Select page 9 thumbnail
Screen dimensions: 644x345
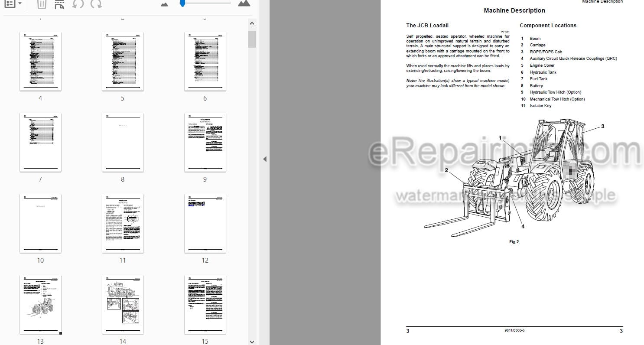[x=205, y=142]
